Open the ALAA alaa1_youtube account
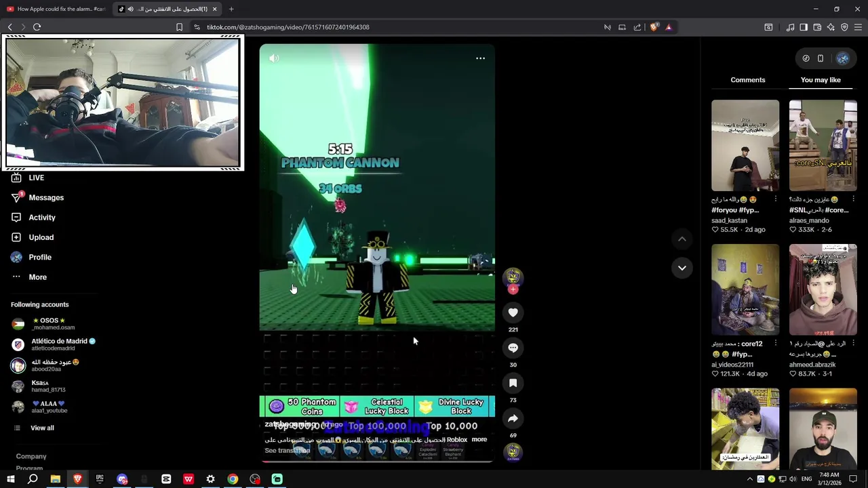Viewport: 868px width, 488px height. tap(39, 407)
